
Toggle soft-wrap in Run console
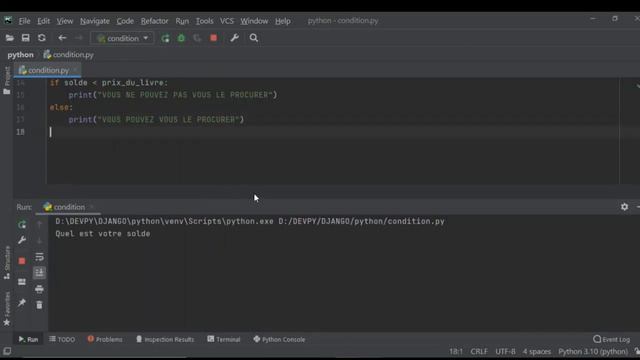39,257
